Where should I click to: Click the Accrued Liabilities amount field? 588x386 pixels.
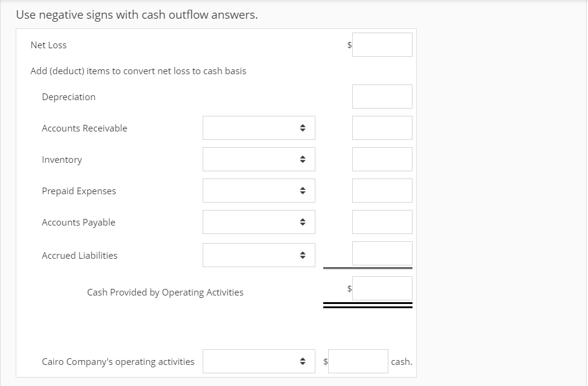pyautogui.click(x=382, y=253)
